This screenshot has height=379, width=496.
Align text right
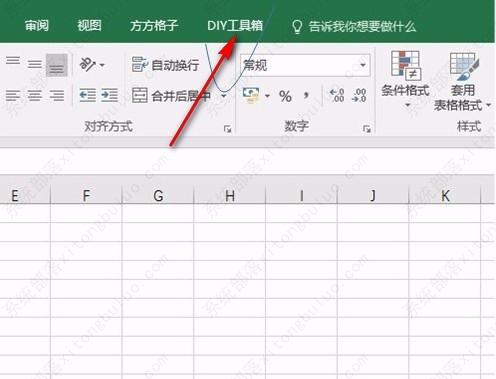tap(57, 96)
